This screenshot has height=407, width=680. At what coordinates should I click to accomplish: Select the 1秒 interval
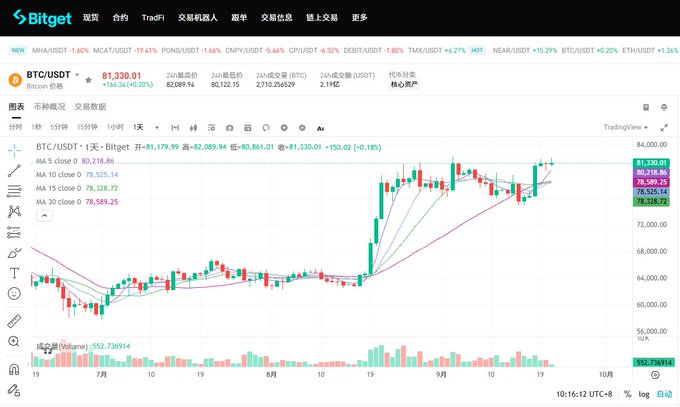36,127
